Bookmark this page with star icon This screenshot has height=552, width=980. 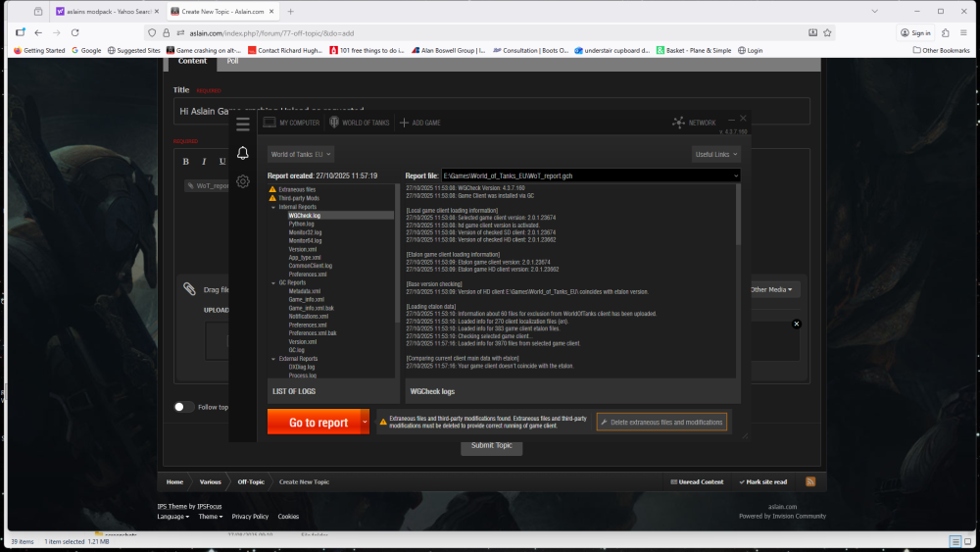point(827,32)
